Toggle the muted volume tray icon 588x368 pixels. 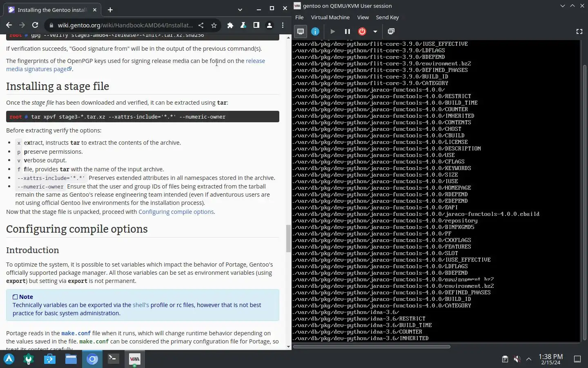tap(517, 359)
